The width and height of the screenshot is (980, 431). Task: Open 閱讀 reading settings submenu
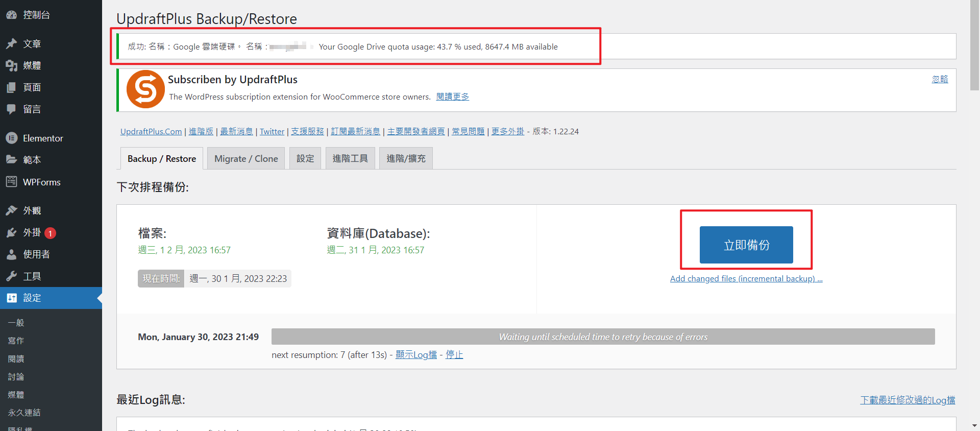point(16,359)
